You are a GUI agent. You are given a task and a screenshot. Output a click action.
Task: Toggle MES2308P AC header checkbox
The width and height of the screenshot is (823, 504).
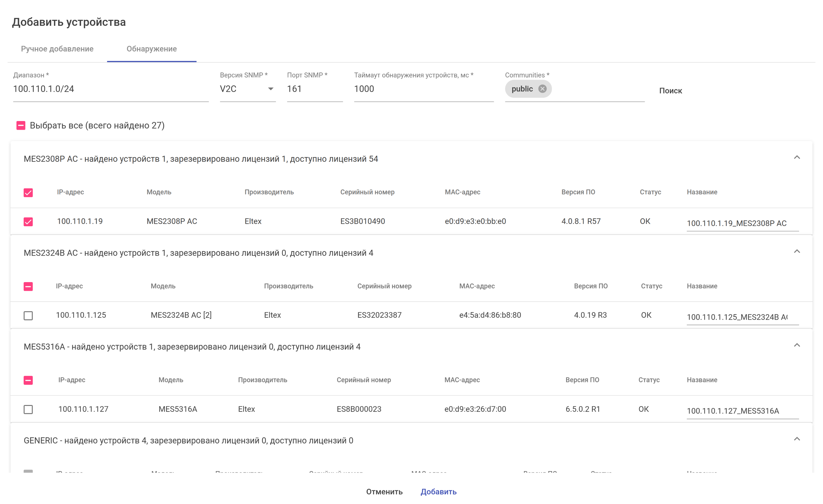click(x=28, y=193)
